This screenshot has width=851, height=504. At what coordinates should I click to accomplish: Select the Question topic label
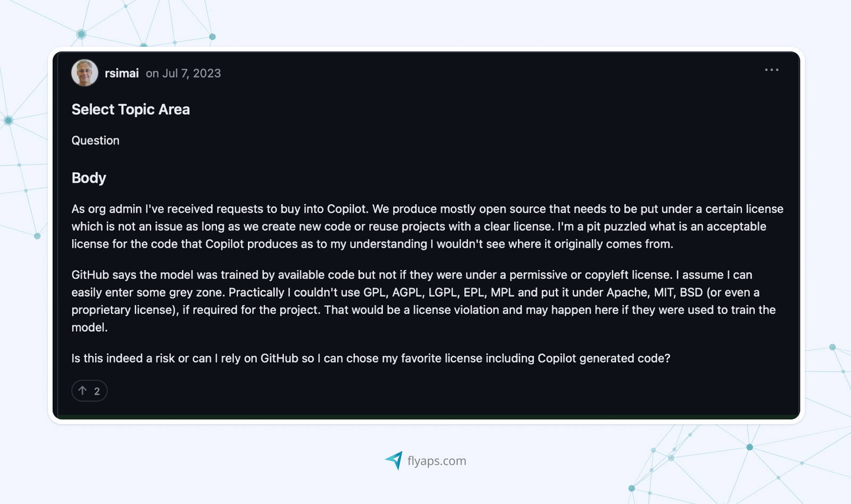pos(95,140)
